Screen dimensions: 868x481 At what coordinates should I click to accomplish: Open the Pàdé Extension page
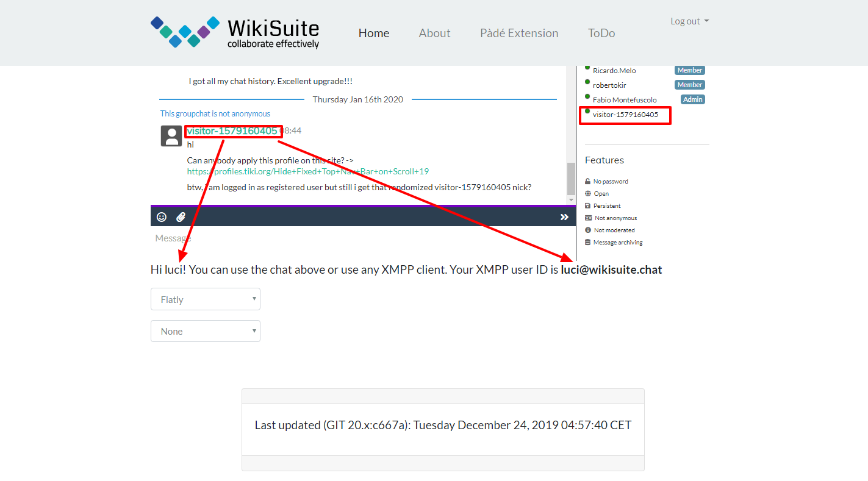[x=519, y=33]
